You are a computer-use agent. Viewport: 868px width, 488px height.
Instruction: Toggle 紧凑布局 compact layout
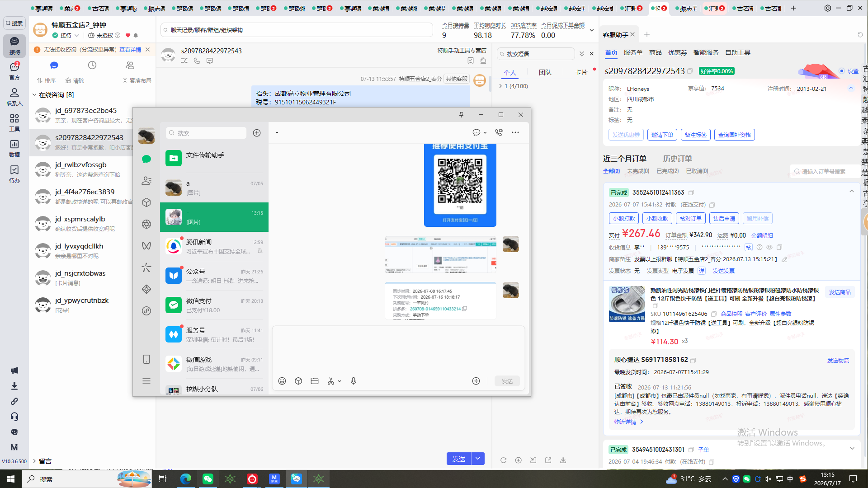pyautogui.click(x=137, y=80)
